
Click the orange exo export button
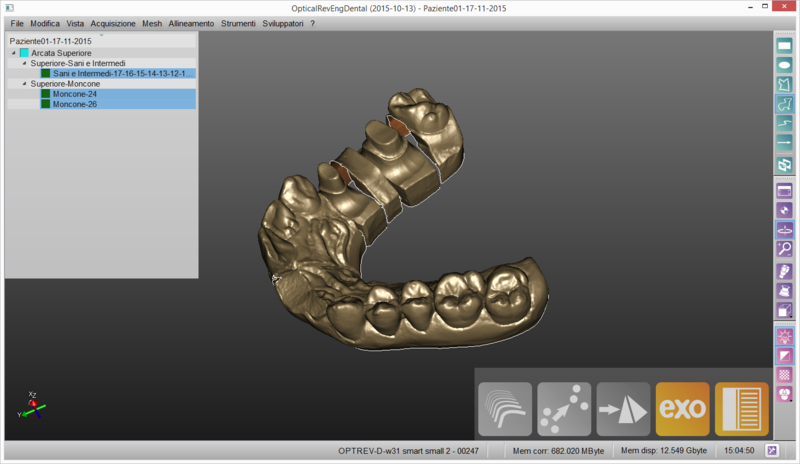tap(682, 409)
